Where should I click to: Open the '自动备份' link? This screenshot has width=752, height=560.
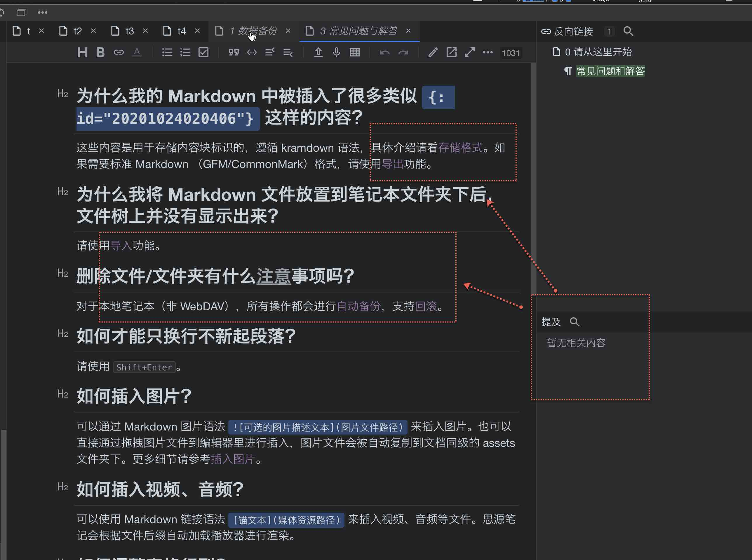[358, 307]
